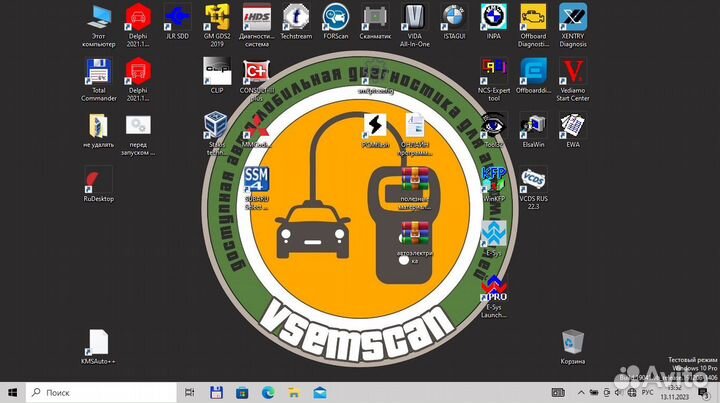
Task: Open Microsoft Edge from the taskbar
Action: [x=267, y=392]
